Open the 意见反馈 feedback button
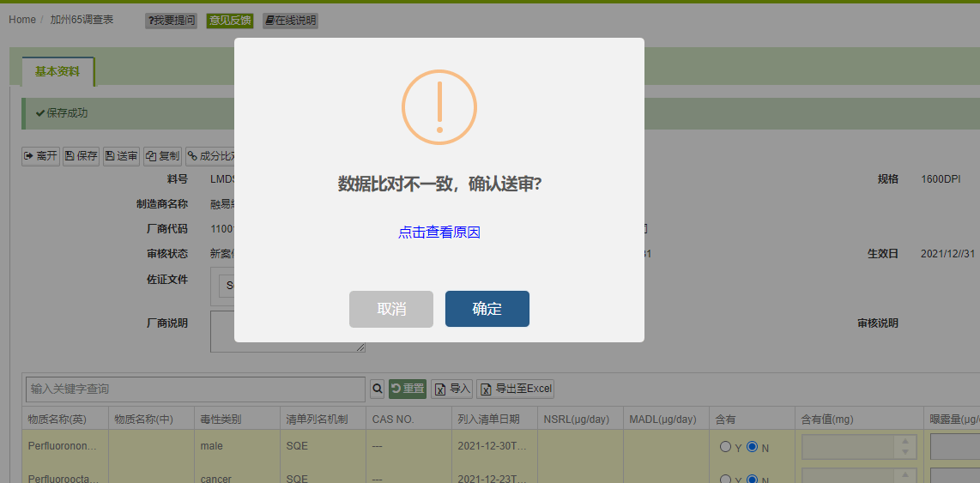The height and width of the screenshot is (483, 980). point(229,21)
